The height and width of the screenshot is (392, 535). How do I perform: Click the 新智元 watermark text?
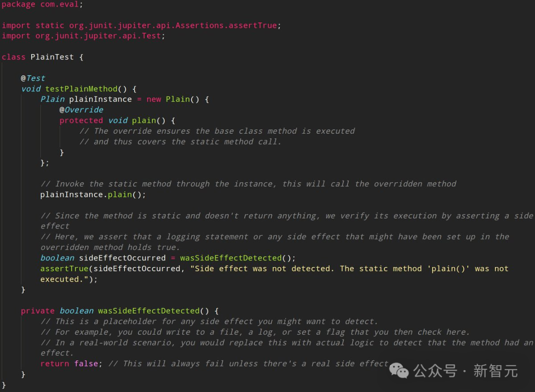(x=495, y=371)
